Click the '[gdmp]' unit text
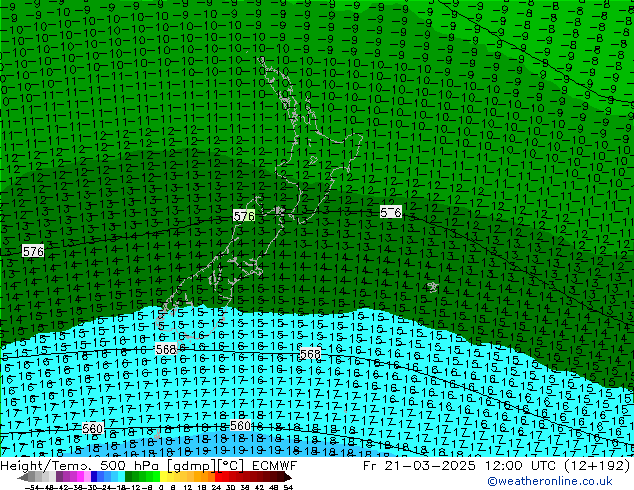Screen dimensions: 634x490 pos(192,466)
